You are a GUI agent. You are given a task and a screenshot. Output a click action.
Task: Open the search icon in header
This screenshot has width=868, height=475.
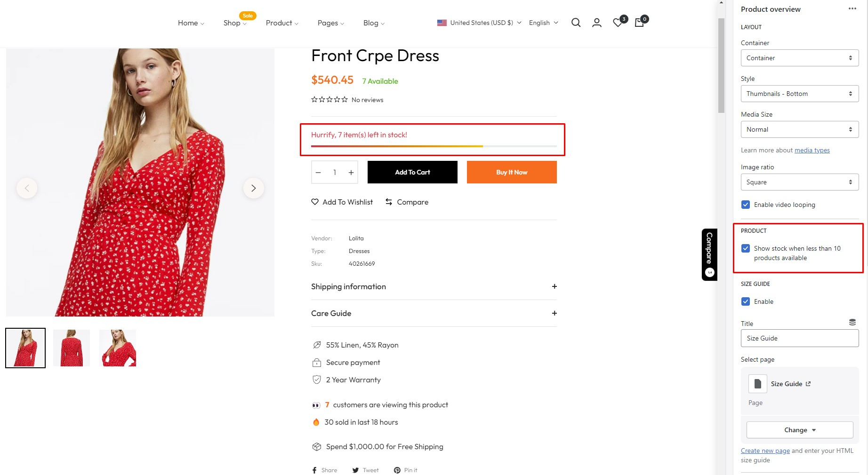click(576, 23)
